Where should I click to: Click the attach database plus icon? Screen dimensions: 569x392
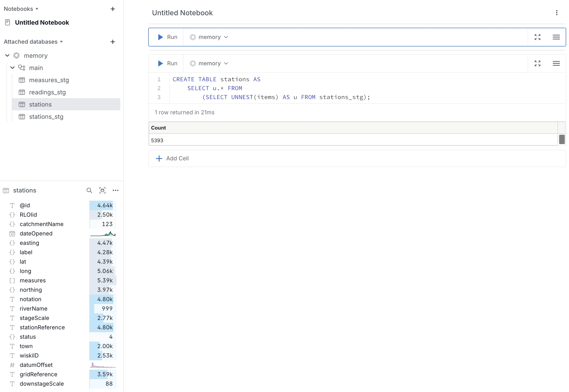113,42
